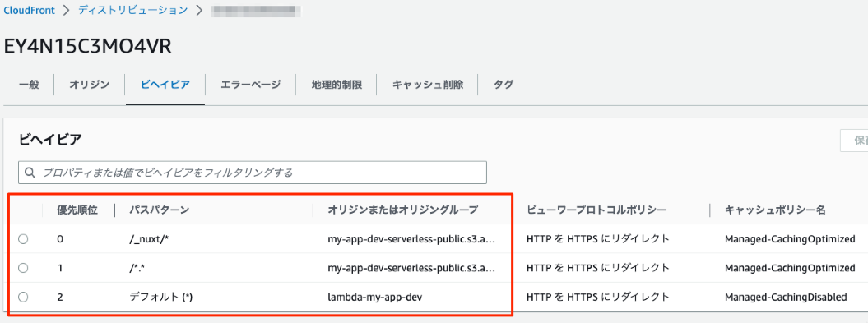Click the partially visible 保存 button

tap(854, 141)
